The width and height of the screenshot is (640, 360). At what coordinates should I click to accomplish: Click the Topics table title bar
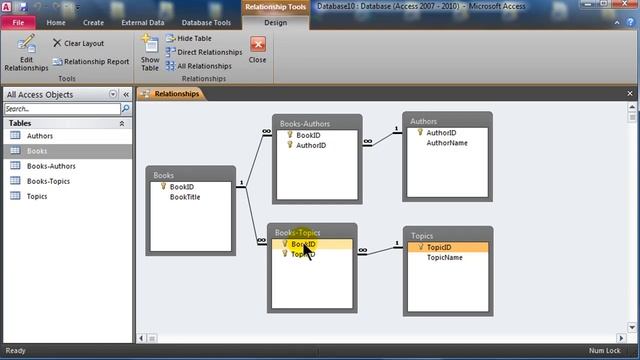click(x=448, y=236)
